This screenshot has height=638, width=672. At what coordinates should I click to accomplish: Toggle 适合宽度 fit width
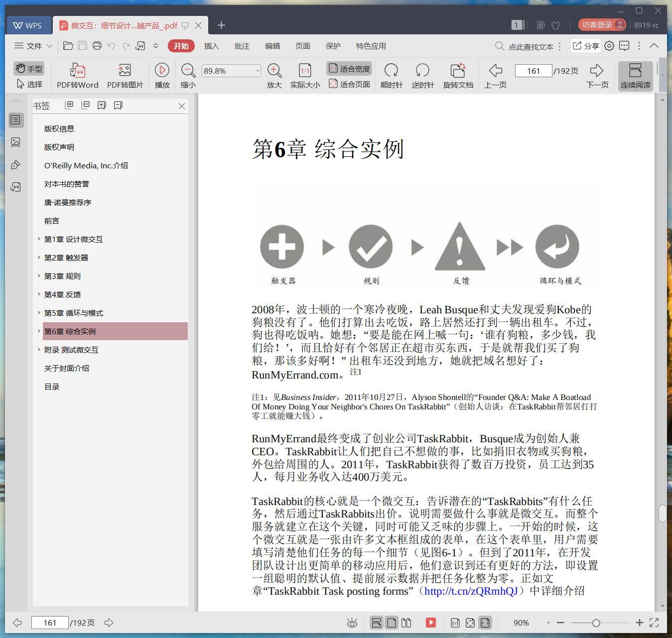click(350, 69)
